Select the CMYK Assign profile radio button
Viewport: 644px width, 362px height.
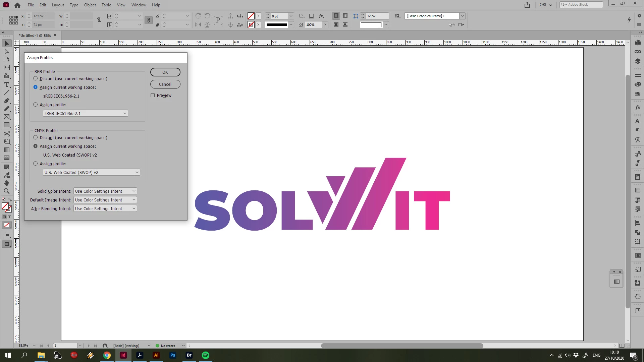[x=36, y=164]
